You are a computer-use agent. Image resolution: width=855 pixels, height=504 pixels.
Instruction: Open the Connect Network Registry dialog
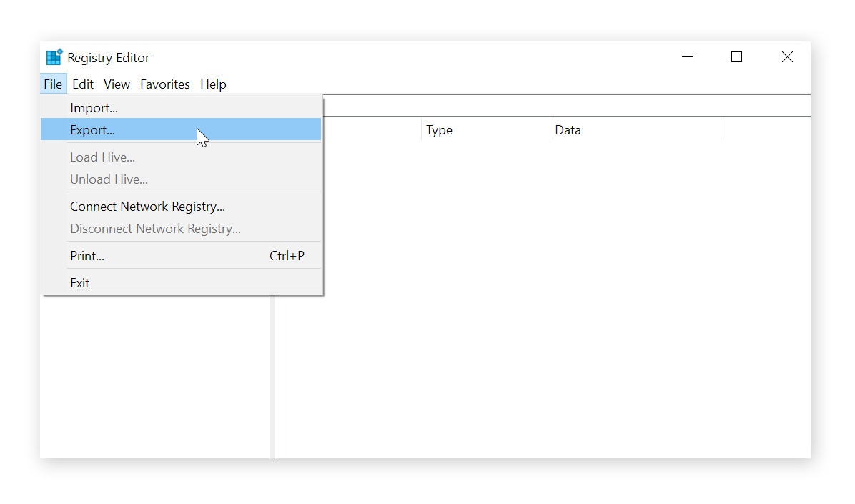(147, 206)
